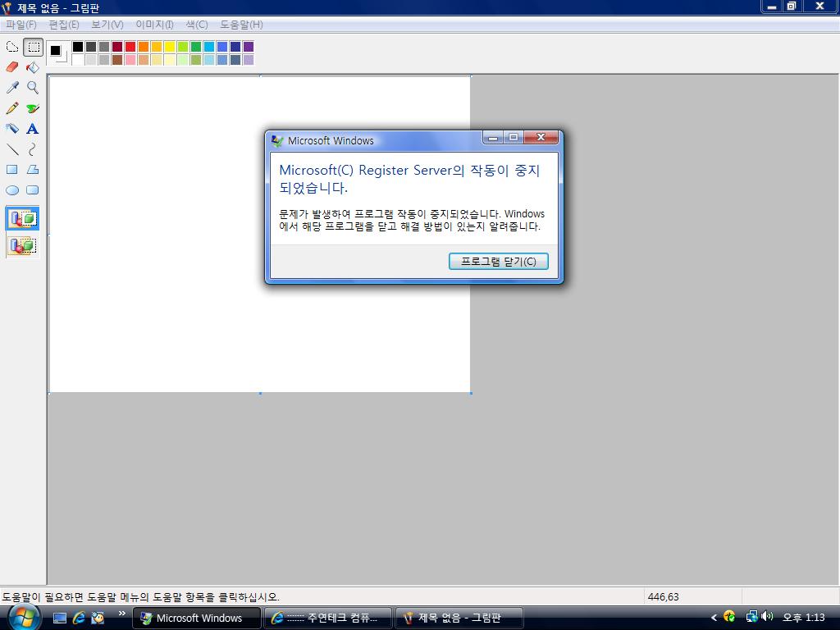Open the 도움말(H) menu
The width and height of the screenshot is (840, 630).
point(242,25)
